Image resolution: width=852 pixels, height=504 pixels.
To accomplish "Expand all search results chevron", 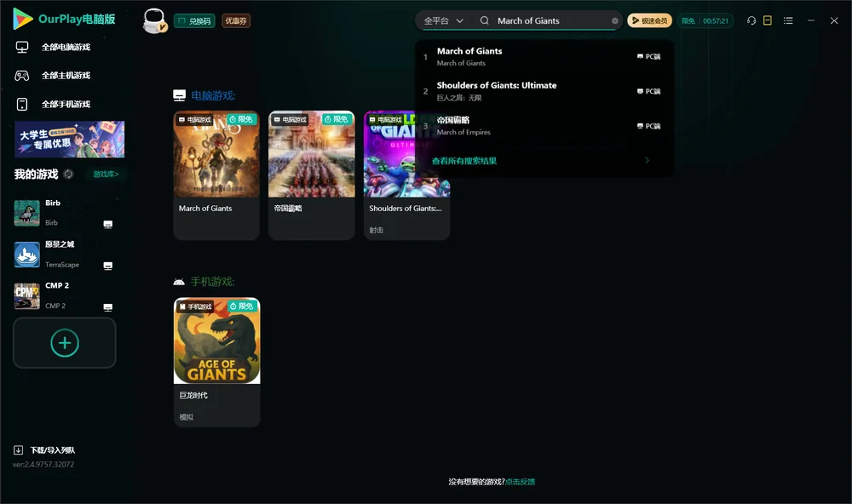I will (648, 160).
